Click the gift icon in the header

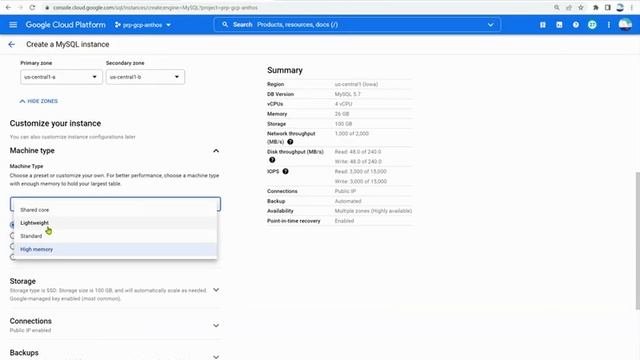tap(543, 25)
